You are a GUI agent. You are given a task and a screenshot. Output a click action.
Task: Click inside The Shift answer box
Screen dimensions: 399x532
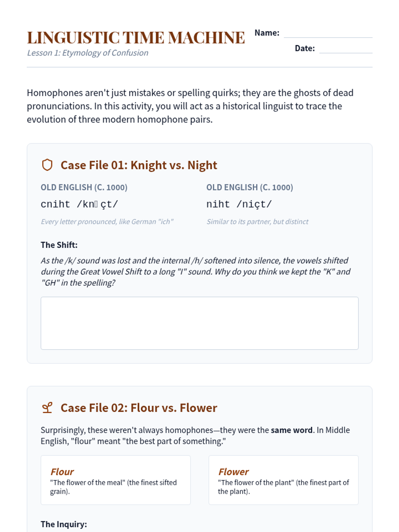(x=199, y=323)
